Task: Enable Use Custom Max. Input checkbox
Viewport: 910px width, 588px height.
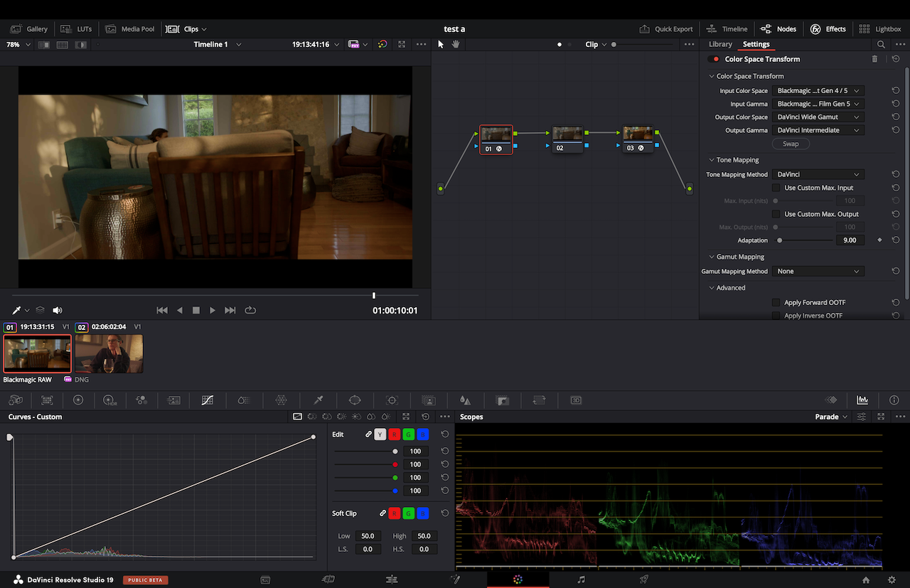Action: (x=776, y=188)
